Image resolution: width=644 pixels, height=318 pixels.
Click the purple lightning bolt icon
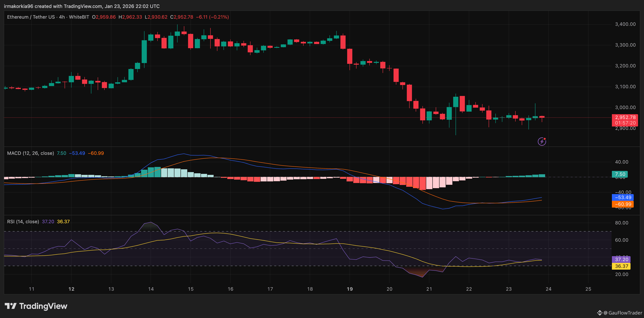pos(542,141)
